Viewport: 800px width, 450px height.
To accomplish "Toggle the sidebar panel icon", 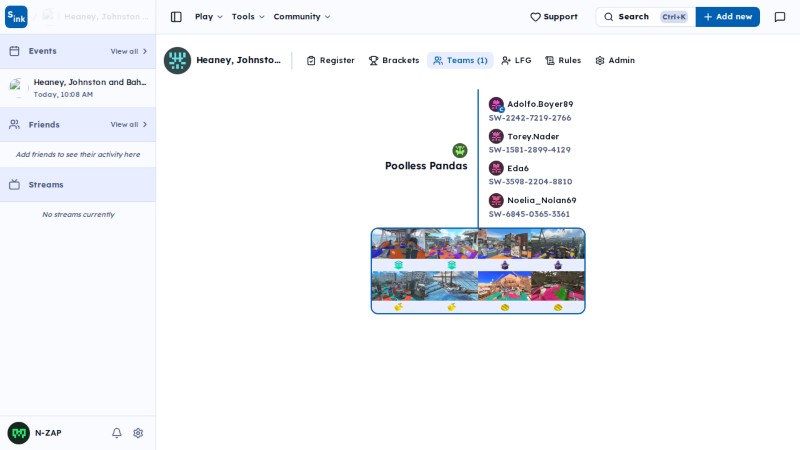I will tap(176, 17).
